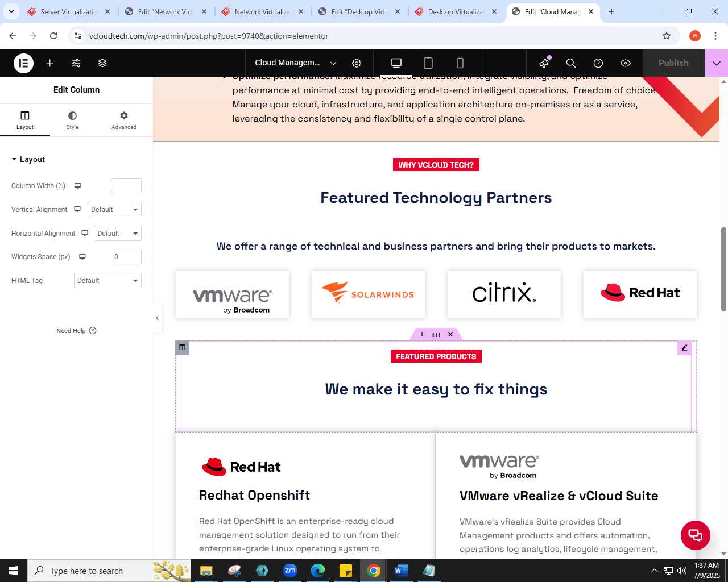
Task: Click the Need Help link
Action: coord(76,331)
